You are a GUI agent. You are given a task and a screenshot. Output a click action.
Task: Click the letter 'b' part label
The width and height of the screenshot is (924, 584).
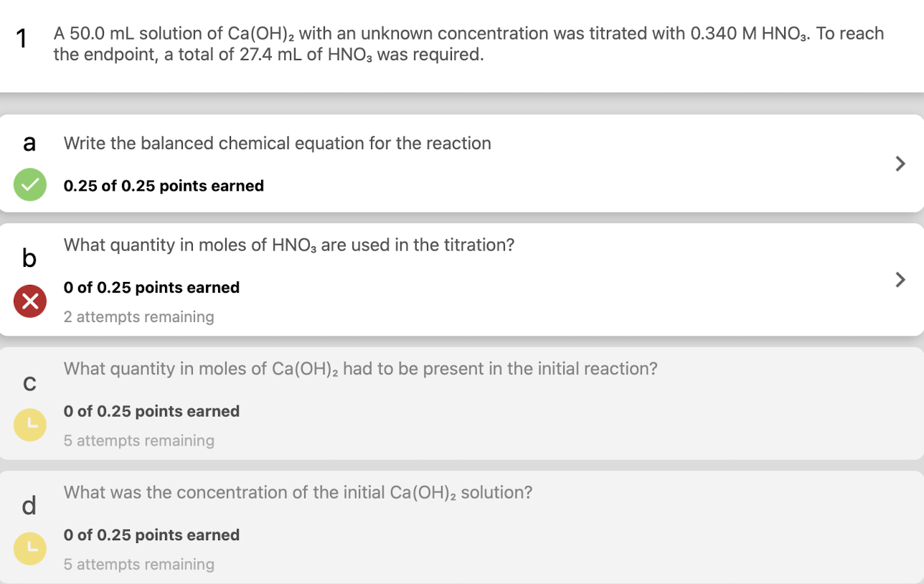29,258
